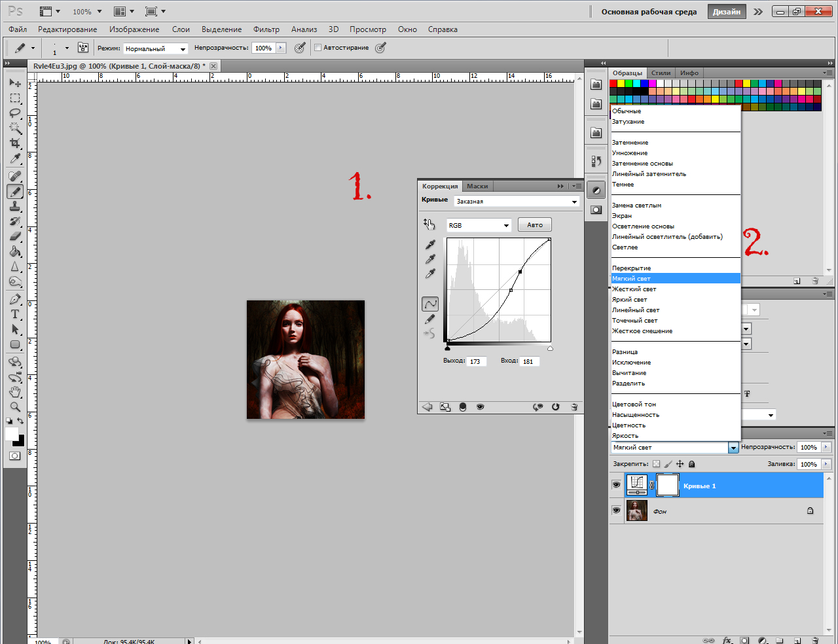Select the Paint Bucket tool

coord(15,252)
